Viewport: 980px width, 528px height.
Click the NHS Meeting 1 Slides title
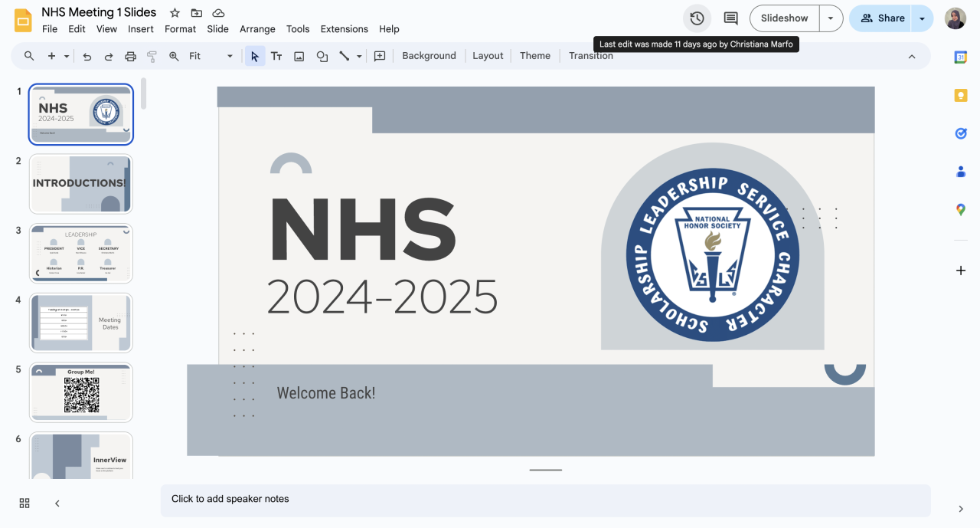point(99,12)
